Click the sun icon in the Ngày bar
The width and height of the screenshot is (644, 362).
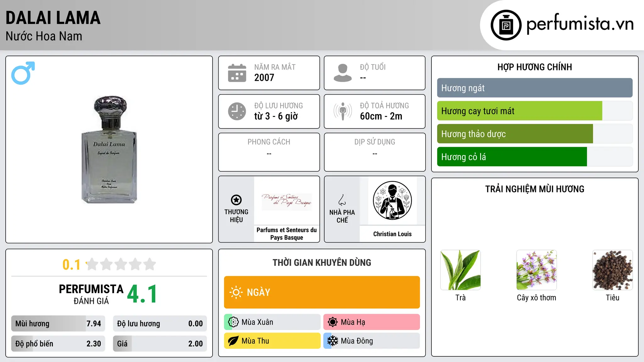point(236,292)
